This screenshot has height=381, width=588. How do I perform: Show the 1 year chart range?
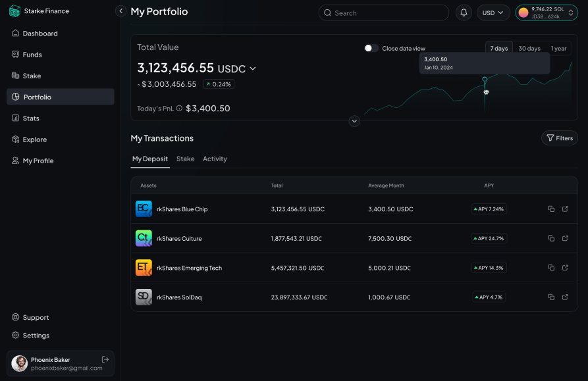[x=558, y=48]
